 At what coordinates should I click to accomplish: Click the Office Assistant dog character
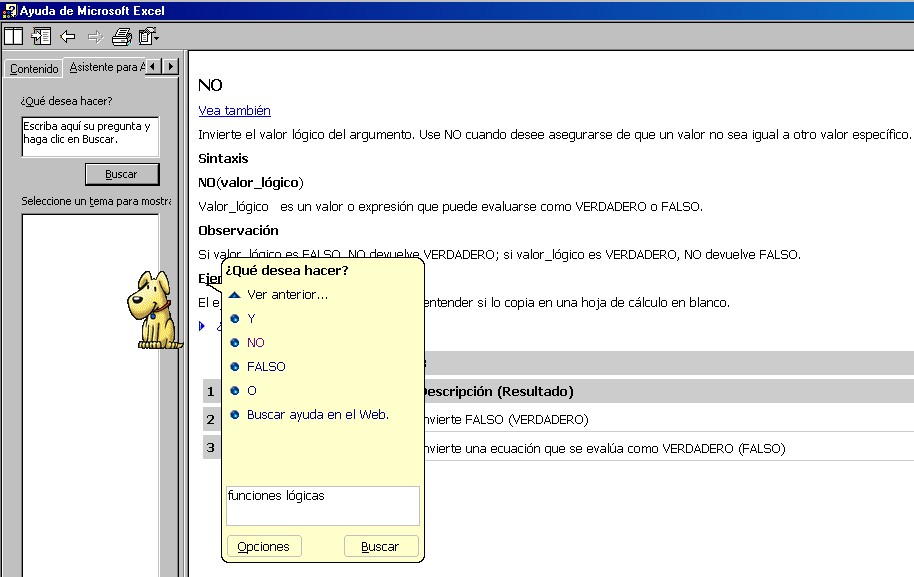[x=153, y=309]
